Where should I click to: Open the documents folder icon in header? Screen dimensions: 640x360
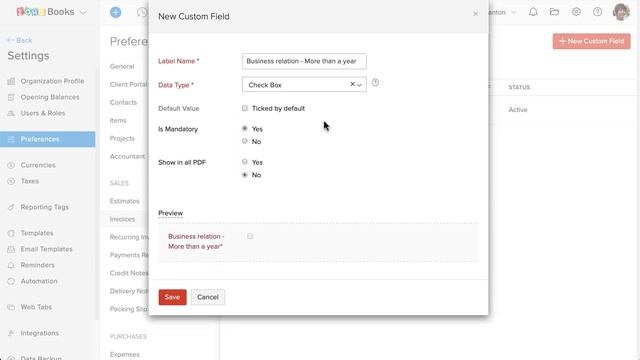pyautogui.click(x=554, y=12)
